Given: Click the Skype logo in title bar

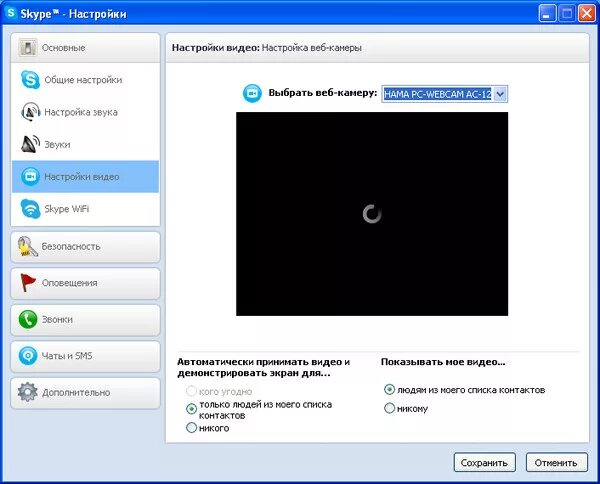Looking at the screenshot, I should tap(11, 13).
